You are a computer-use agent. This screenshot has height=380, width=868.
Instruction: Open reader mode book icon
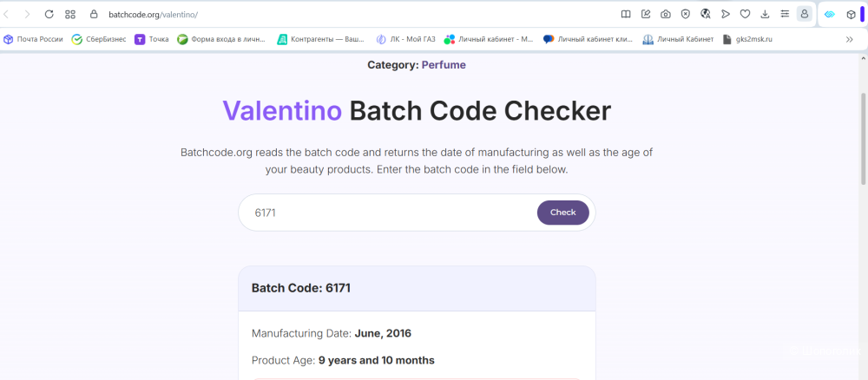tap(625, 14)
